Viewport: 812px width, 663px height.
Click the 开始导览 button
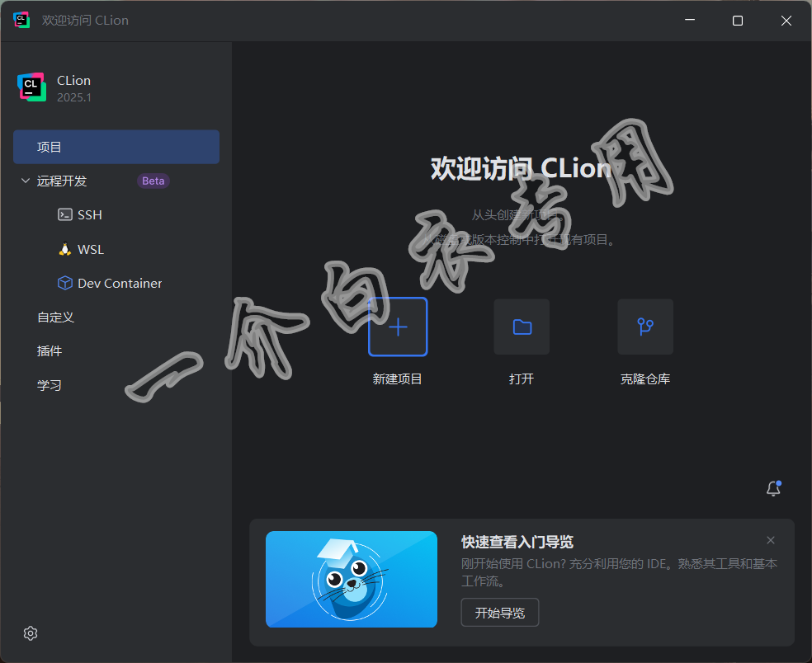500,613
